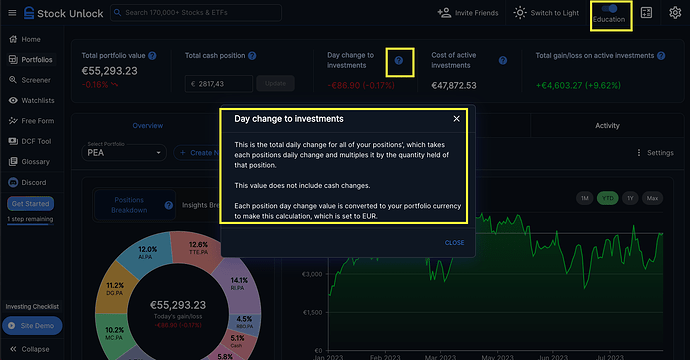
Task: Click help icon beside Day change to investments
Action: [399, 61]
